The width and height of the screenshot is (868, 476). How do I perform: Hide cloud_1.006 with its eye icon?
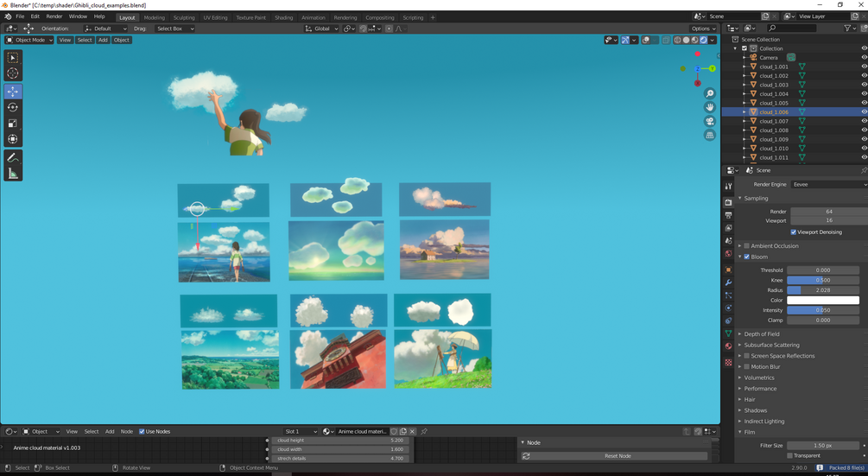[864, 111]
